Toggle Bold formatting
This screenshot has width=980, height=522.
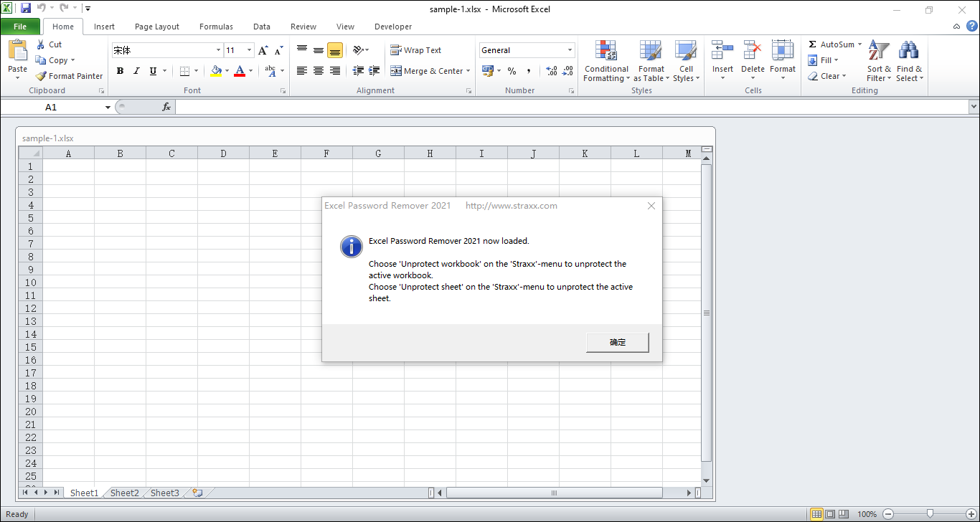point(120,71)
